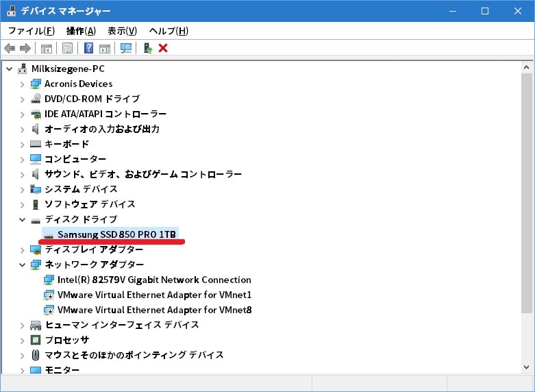Expand the モニター node
The image size is (535, 392).
click(22, 370)
